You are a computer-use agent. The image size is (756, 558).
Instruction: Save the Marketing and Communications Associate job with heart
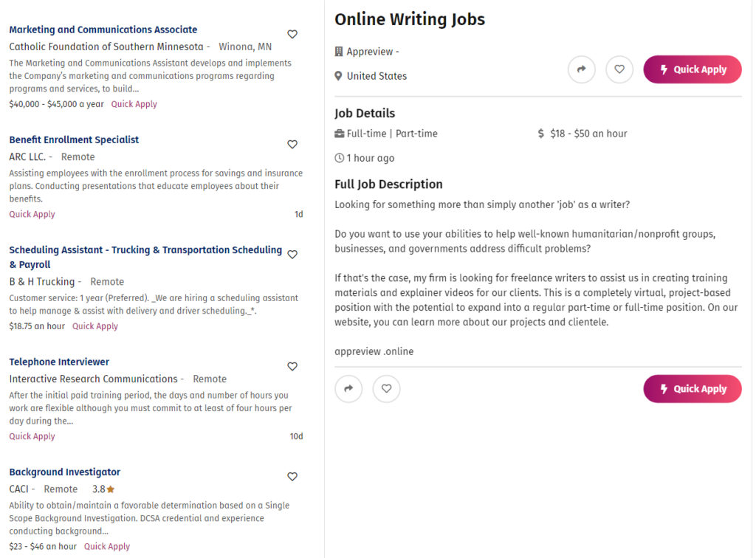pyautogui.click(x=292, y=34)
